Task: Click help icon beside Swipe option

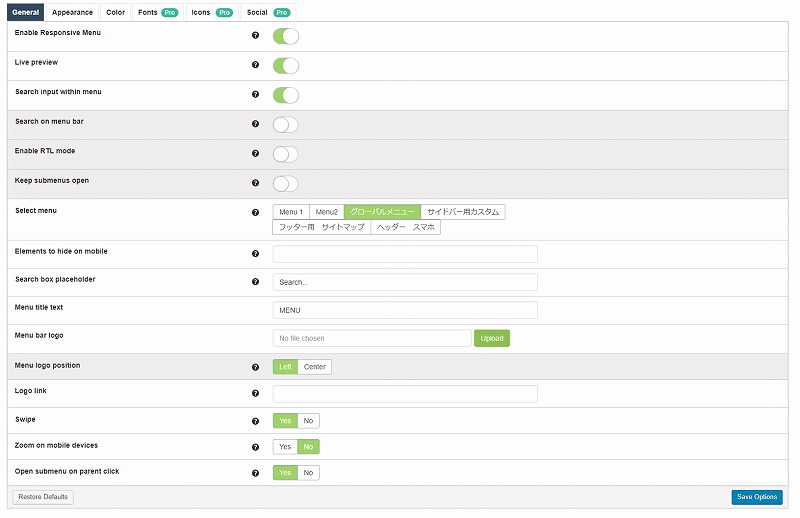Action: click(255, 421)
